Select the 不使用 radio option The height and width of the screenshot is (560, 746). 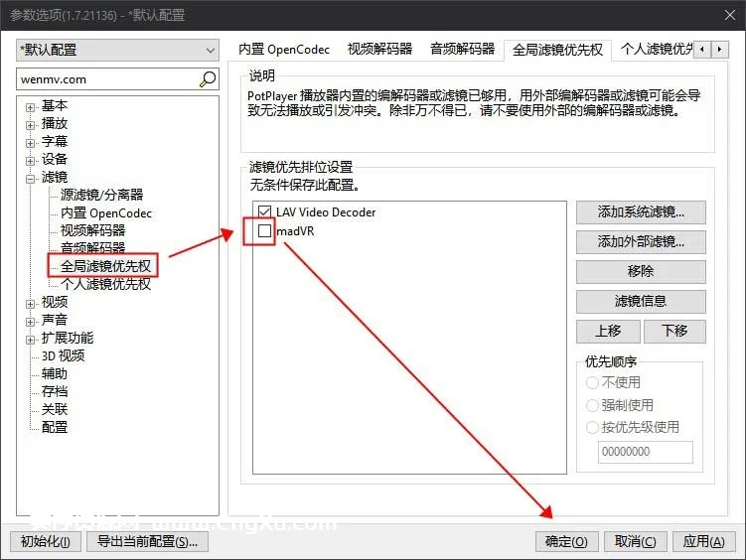point(592,382)
